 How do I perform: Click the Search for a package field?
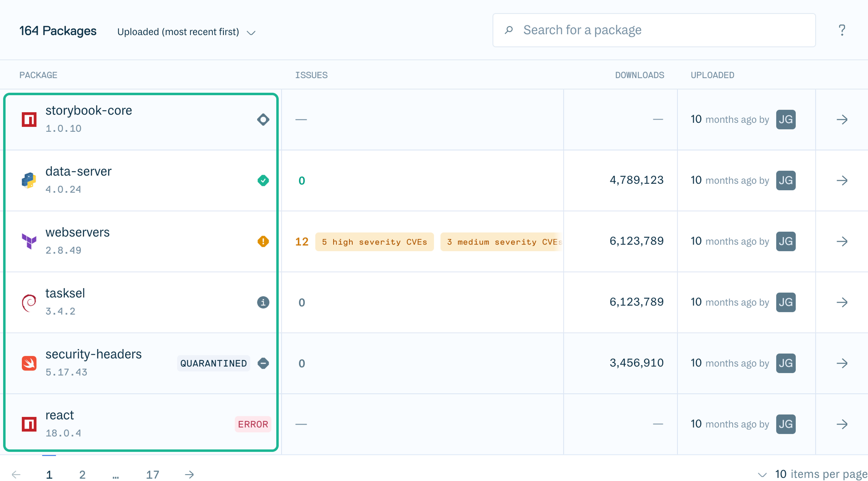[x=654, y=30]
